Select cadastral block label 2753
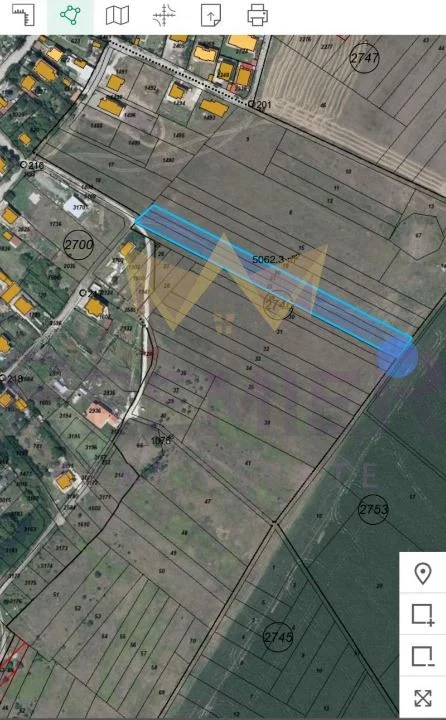 point(373,509)
